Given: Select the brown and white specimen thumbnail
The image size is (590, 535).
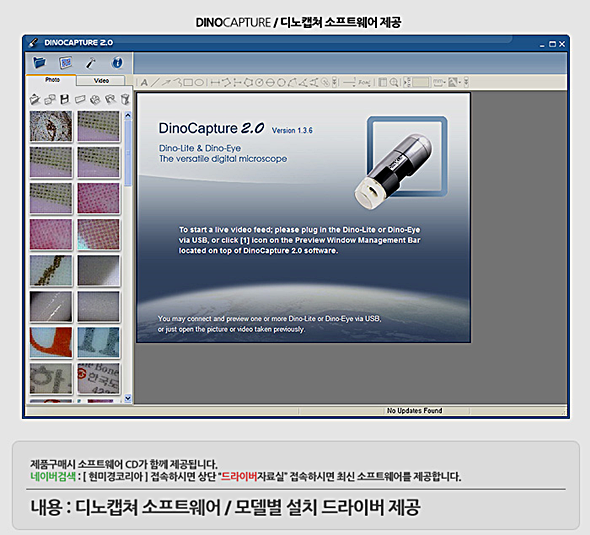Looking at the screenshot, I should click(x=51, y=126).
